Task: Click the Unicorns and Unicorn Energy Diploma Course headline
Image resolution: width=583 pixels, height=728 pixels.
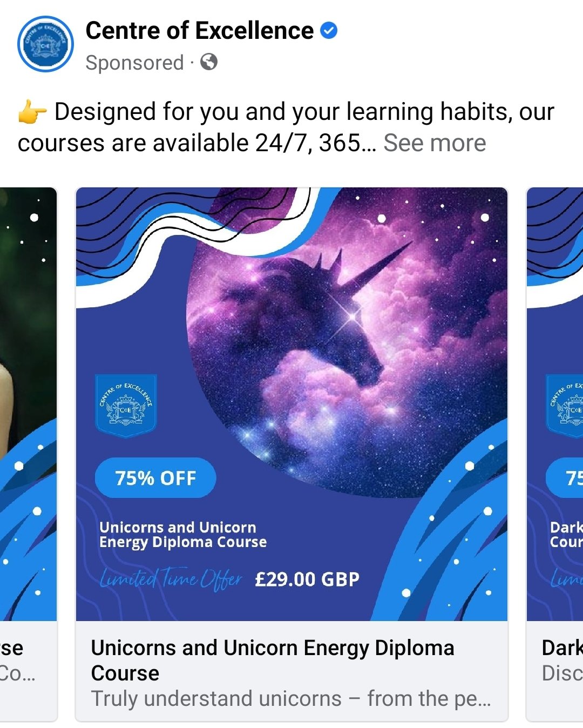Action: tap(273, 660)
